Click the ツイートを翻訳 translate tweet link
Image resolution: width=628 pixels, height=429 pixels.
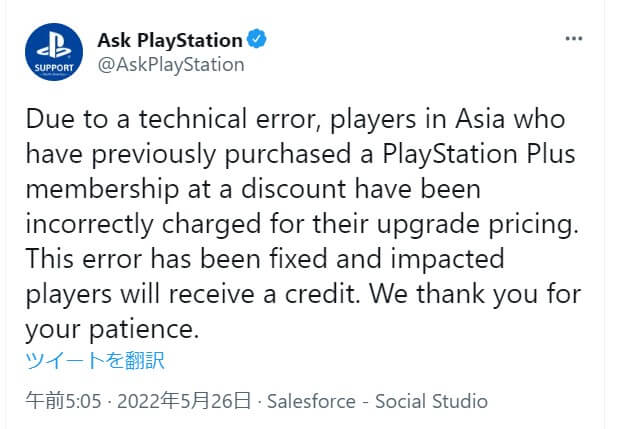point(95,360)
